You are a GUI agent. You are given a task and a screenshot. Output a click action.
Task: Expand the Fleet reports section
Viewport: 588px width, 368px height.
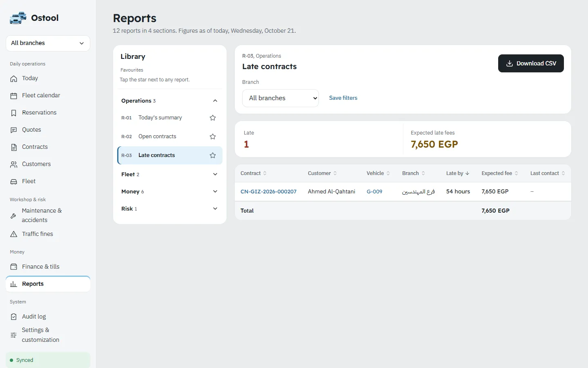pos(170,174)
